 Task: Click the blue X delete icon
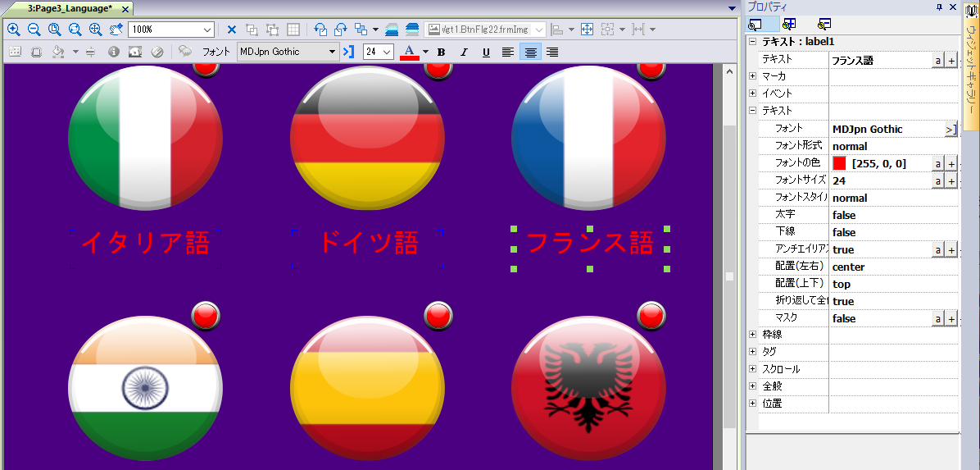click(231, 30)
